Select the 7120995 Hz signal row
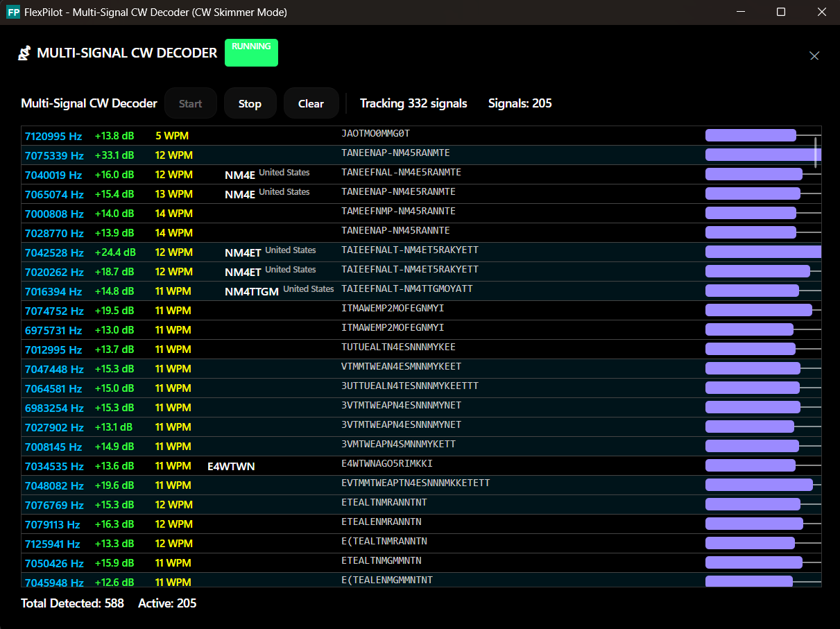Screen dimensions: 840x629 pos(53,136)
